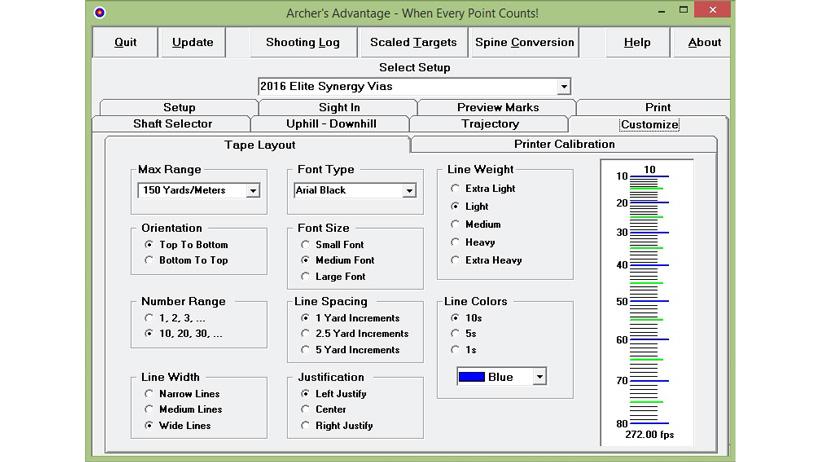Select the Customize tab

click(649, 124)
